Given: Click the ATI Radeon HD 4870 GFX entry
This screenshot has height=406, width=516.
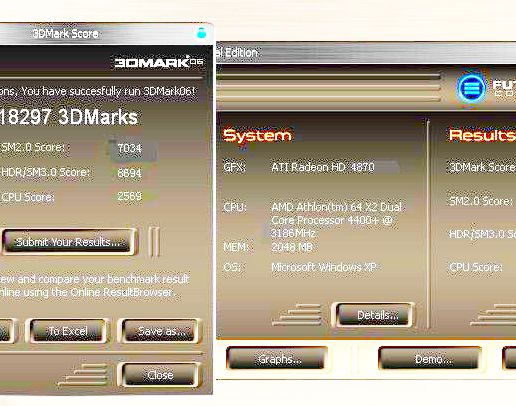Looking at the screenshot, I should [x=323, y=167].
